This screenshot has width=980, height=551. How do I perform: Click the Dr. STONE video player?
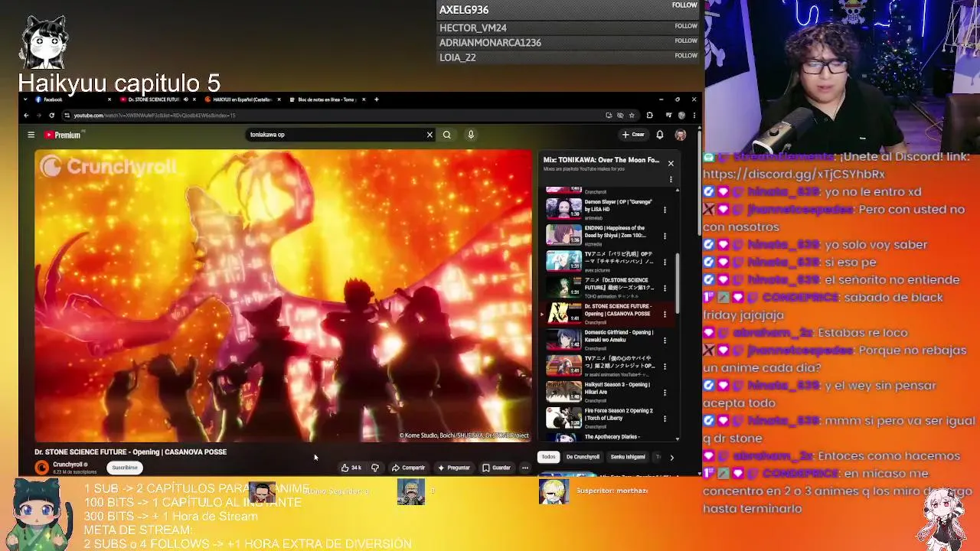283,295
